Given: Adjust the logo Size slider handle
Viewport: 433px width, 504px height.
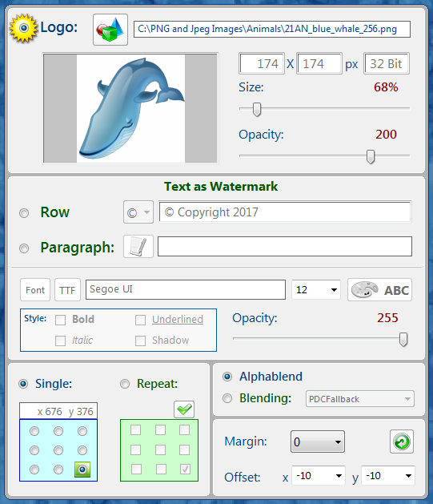Looking at the screenshot, I should click(x=257, y=109).
